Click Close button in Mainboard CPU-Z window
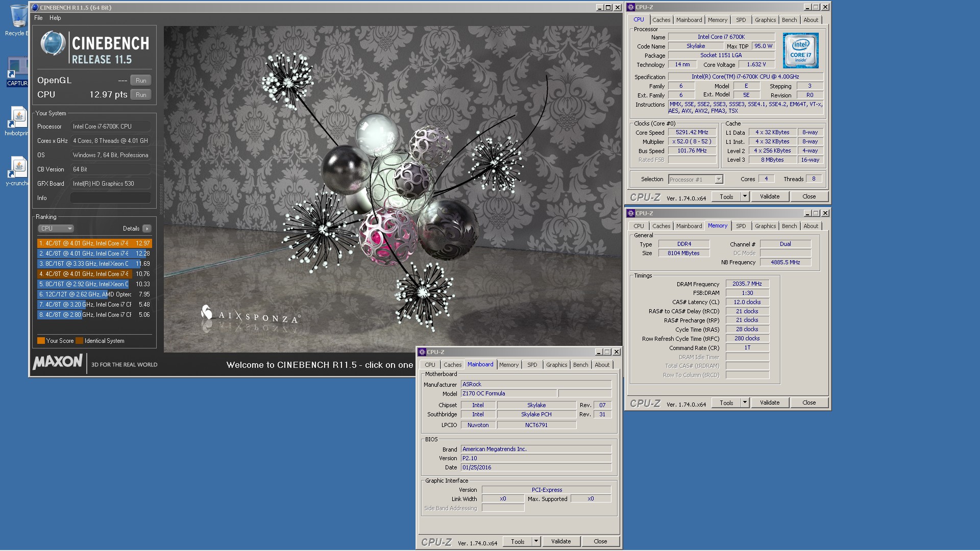980x551 pixels. pyautogui.click(x=600, y=541)
